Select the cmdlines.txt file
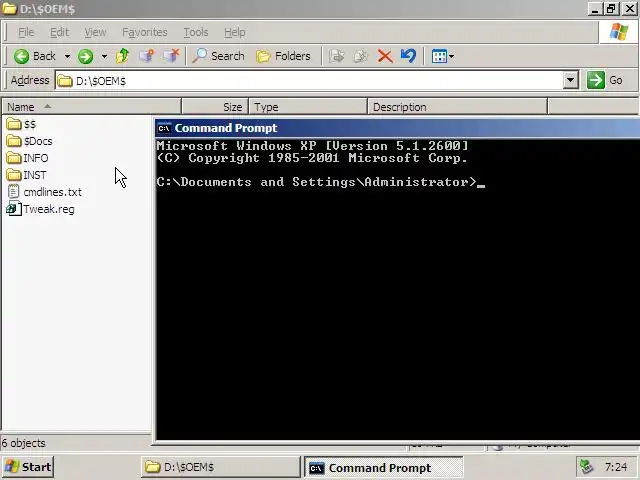Viewport: 640px width, 480px height. click(44, 192)
